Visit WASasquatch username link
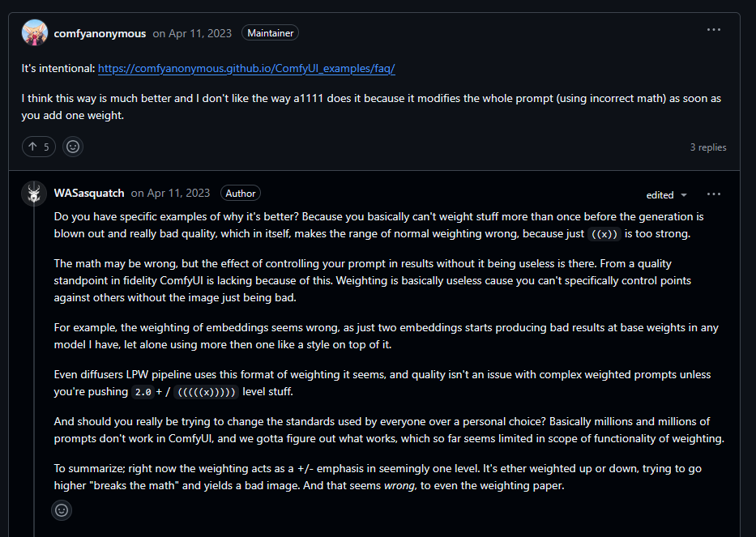This screenshot has height=537, width=756. [89, 194]
